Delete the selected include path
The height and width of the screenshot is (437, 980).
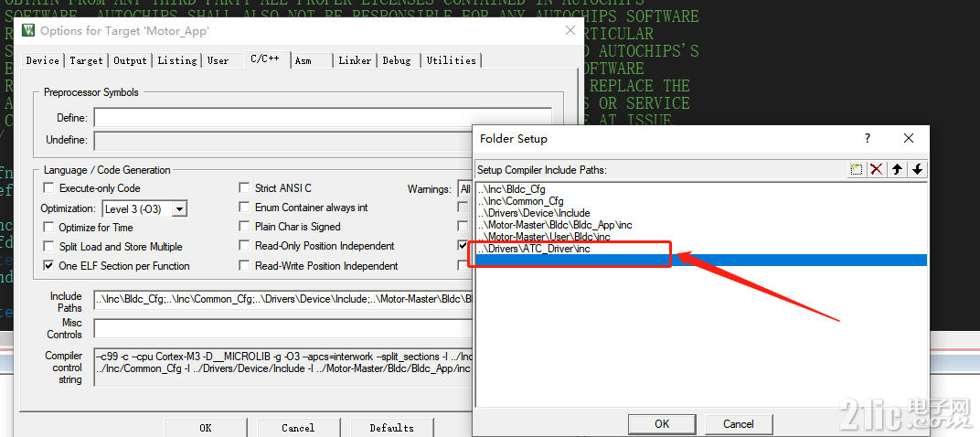pyautogui.click(x=877, y=169)
